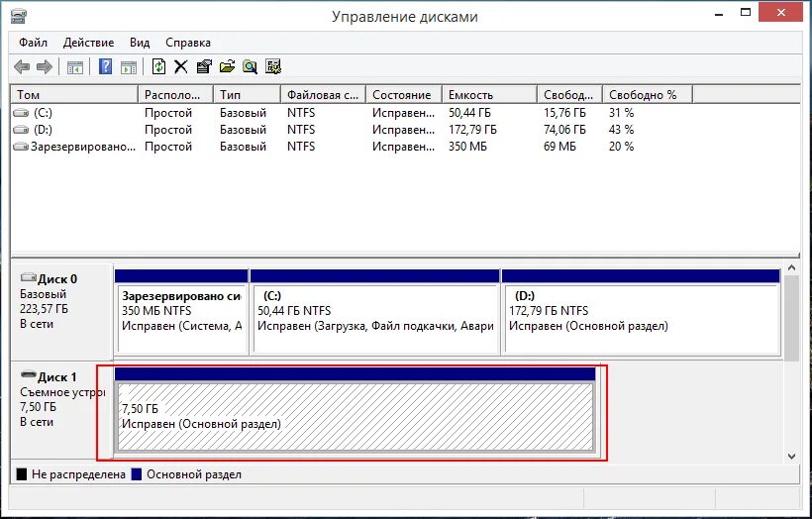The width and height of the screenshot is (812, 519).
Task: Open the Действие menu
Action: [88, 43]
